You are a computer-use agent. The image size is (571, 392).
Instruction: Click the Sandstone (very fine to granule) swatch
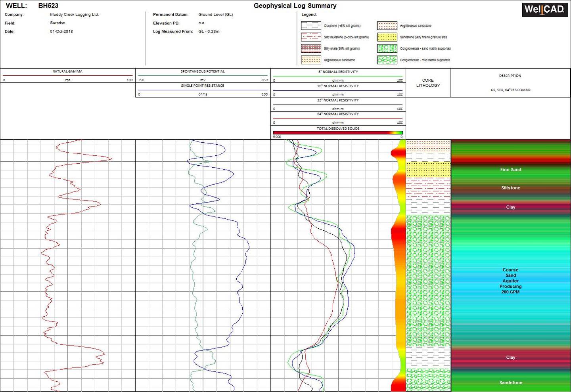(x=387, y=37)
